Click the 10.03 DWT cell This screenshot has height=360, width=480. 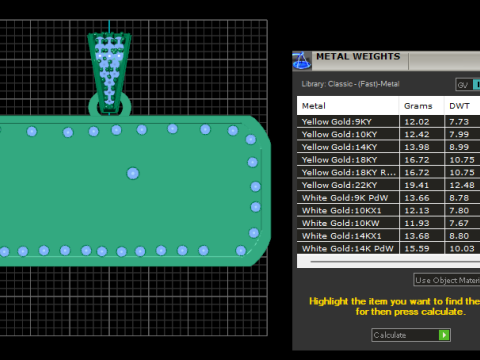pyautogui.click(x=462, y=248)
